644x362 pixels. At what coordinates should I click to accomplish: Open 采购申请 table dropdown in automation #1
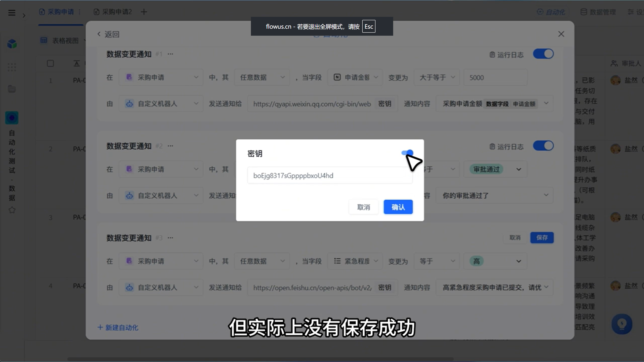[x=161, y=77]
